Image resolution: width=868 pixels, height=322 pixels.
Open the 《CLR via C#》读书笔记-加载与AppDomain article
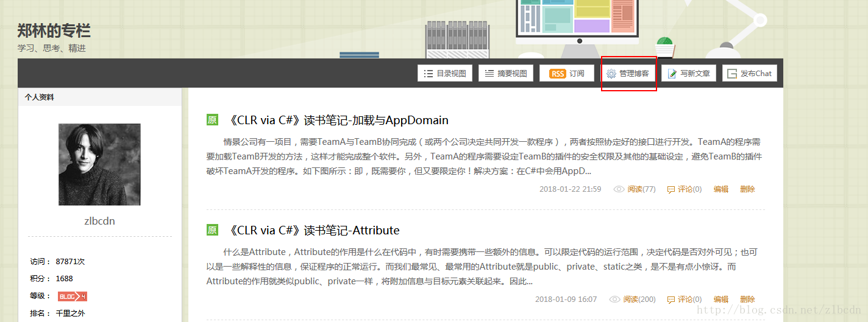pyautogui.click(x=337, y=120)
